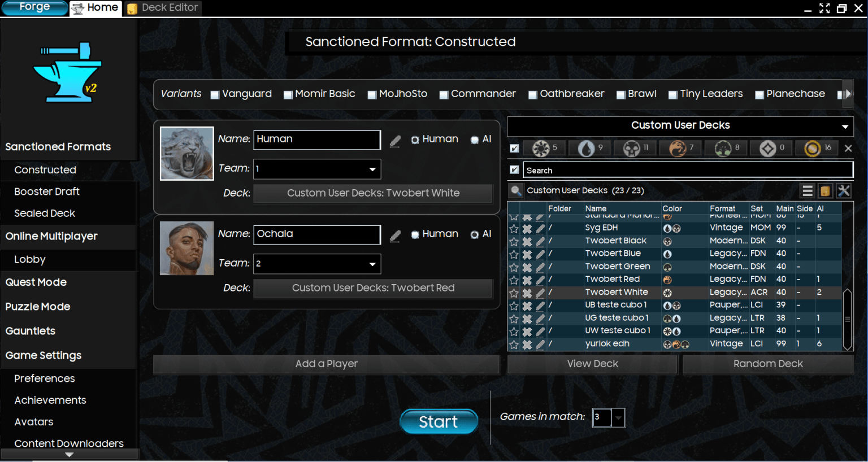Open Booster Draft in sidebar
868x462 pixels.
coord(47,191)
